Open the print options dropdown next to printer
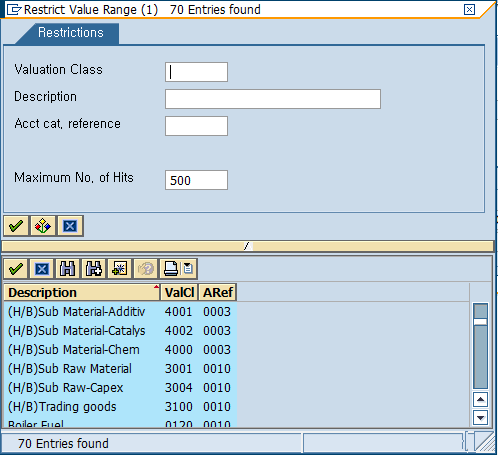 188,269
